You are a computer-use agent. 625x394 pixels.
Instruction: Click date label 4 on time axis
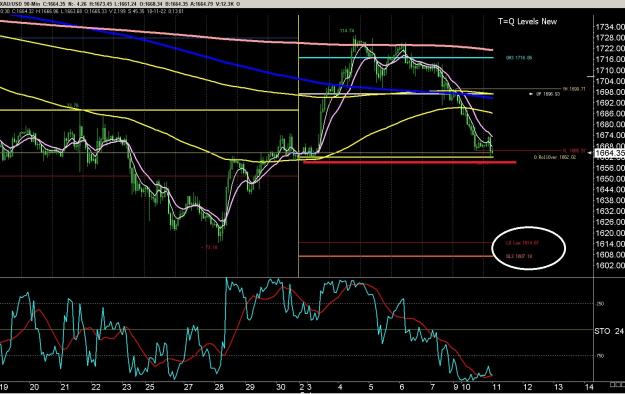click(340, 387)
